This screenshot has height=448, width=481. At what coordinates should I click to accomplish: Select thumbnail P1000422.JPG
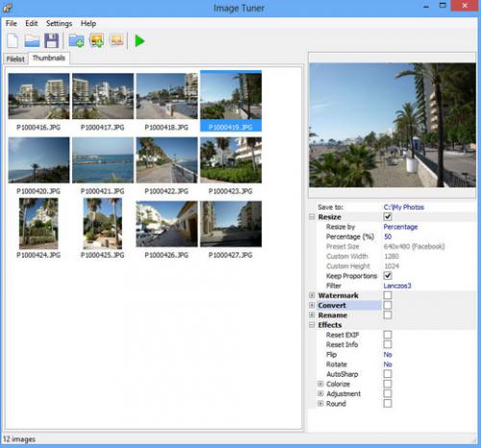[166, 165]
